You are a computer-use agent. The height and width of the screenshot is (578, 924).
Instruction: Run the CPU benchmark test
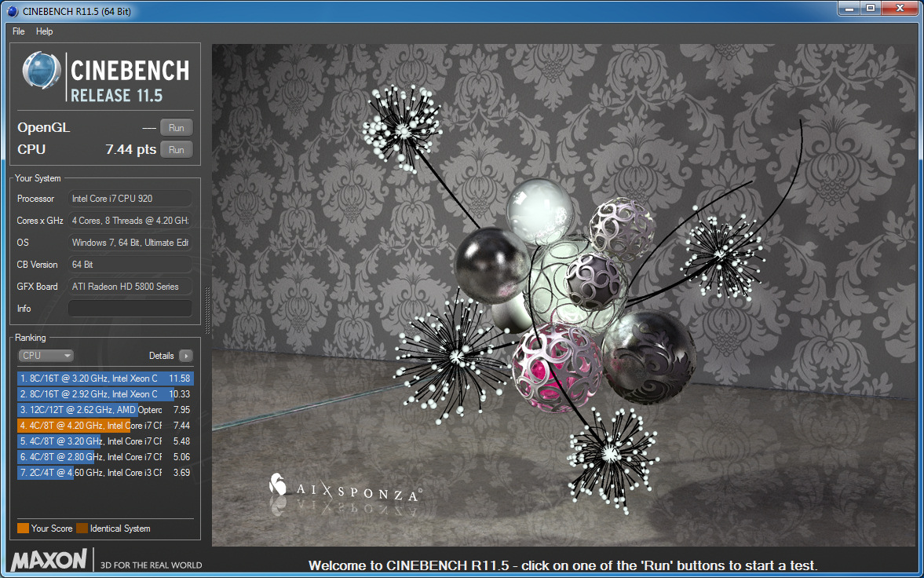pos(176,150)
